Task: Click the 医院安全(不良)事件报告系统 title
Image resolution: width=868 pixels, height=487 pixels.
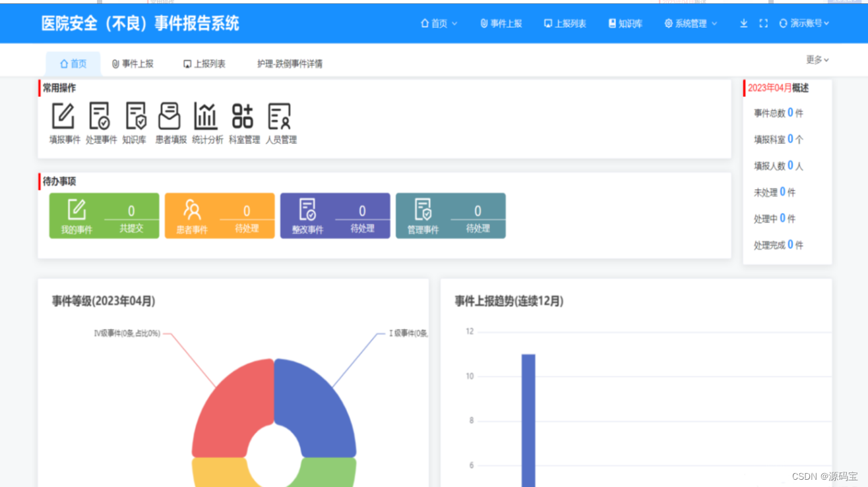Action: tap(140, 24)
